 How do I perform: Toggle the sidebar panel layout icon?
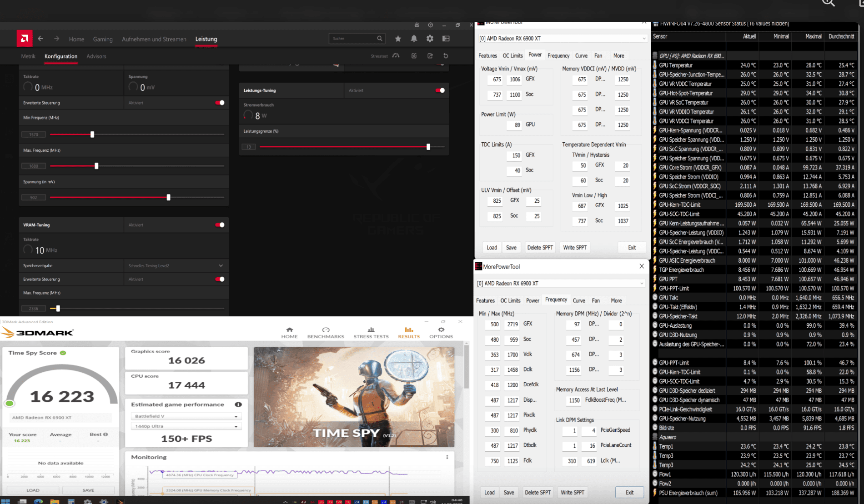point(446,39)
